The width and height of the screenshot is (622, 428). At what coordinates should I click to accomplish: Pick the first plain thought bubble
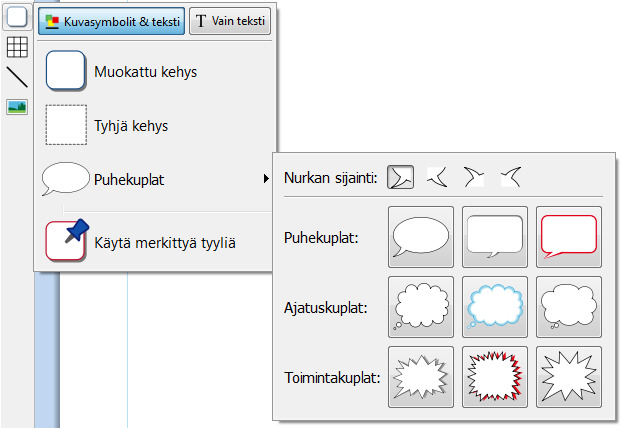(421, 307)
